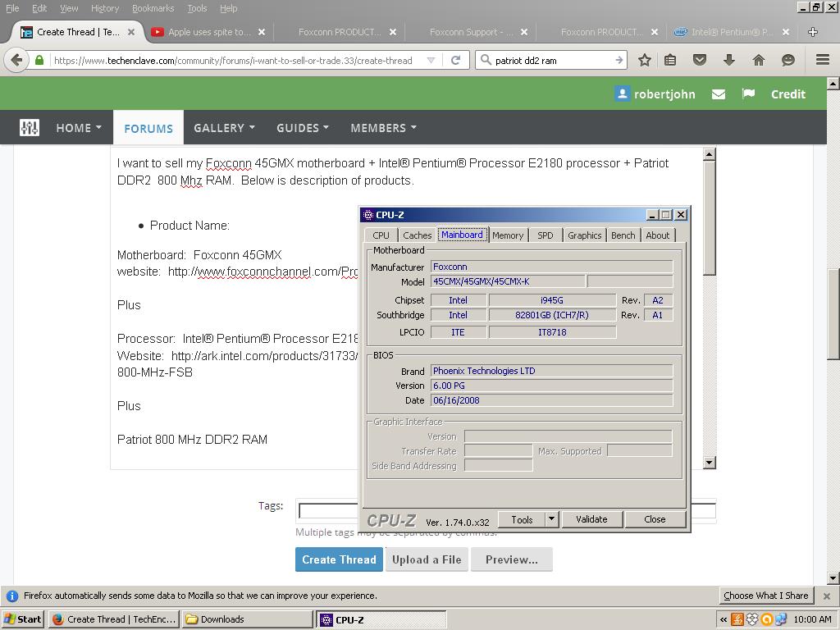840x630 pixels.
Task: Click the Windows Start button
Action: pos(22,620)
